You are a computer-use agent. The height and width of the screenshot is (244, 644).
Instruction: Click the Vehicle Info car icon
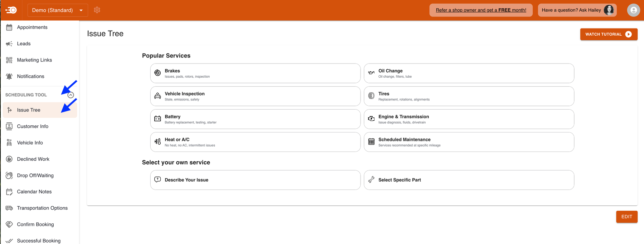pyautogui.click(x=9, y=143)
